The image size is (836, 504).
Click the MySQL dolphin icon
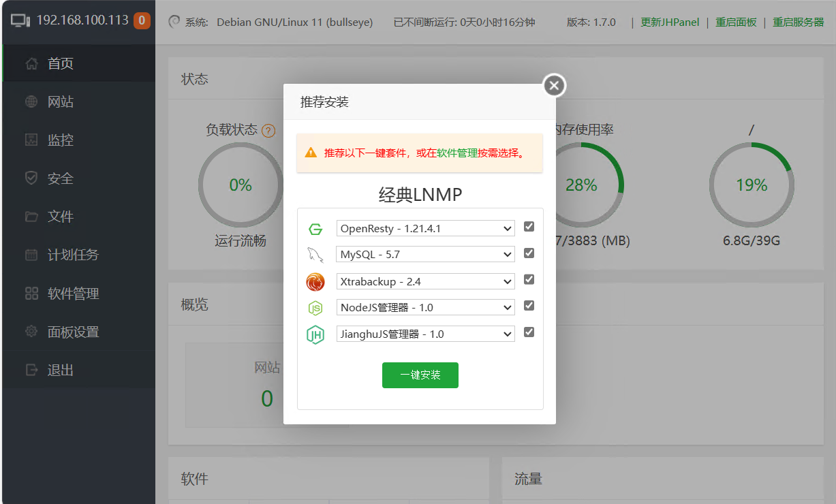(316, 255)
